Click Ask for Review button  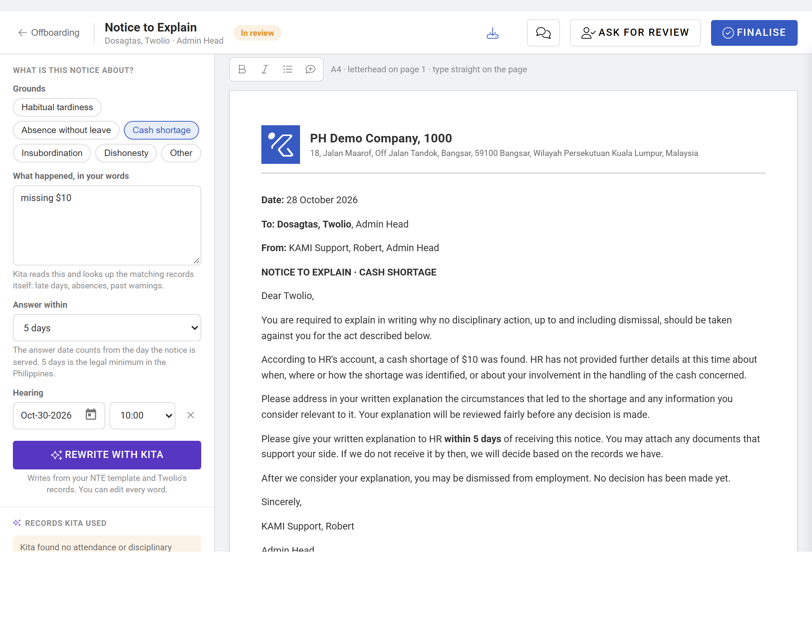click(x=635, y=33)
